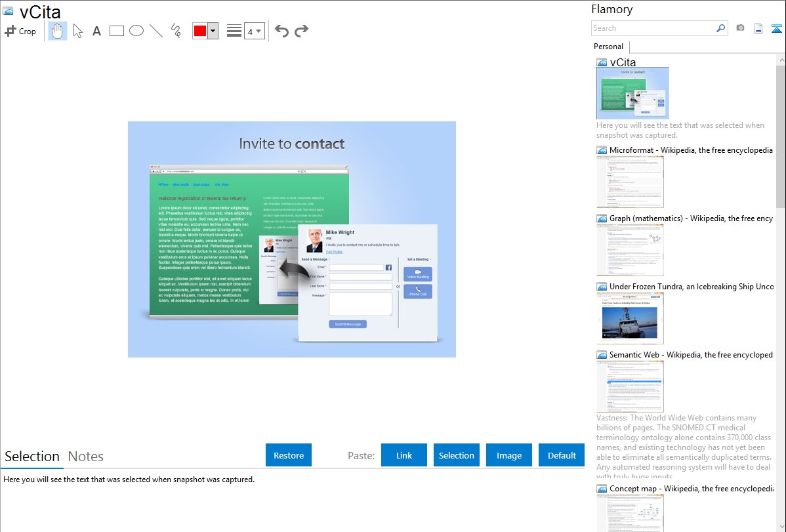Pick the rectangle shape tool
786x532 pixels.
click(x=116, y=31)
